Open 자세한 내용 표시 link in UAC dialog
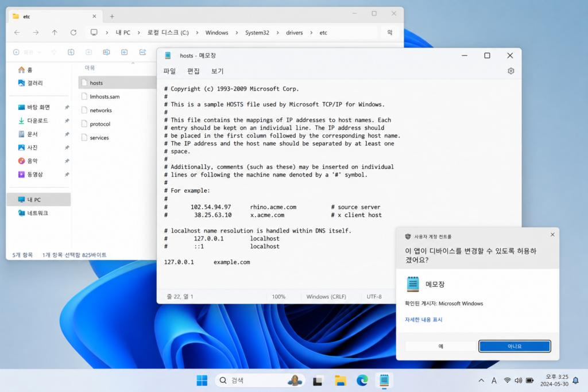The width and height of the screenshot is (588, 392). click(x=423, y=320)
